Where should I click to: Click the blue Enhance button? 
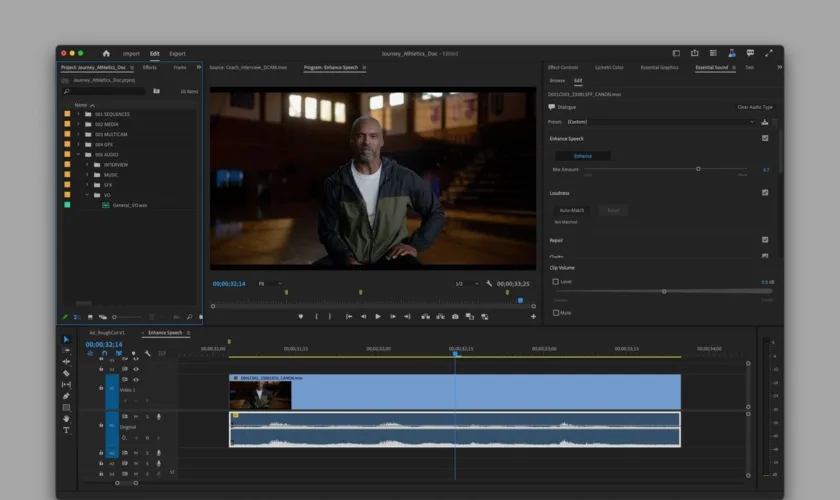[x=583, y=156]
